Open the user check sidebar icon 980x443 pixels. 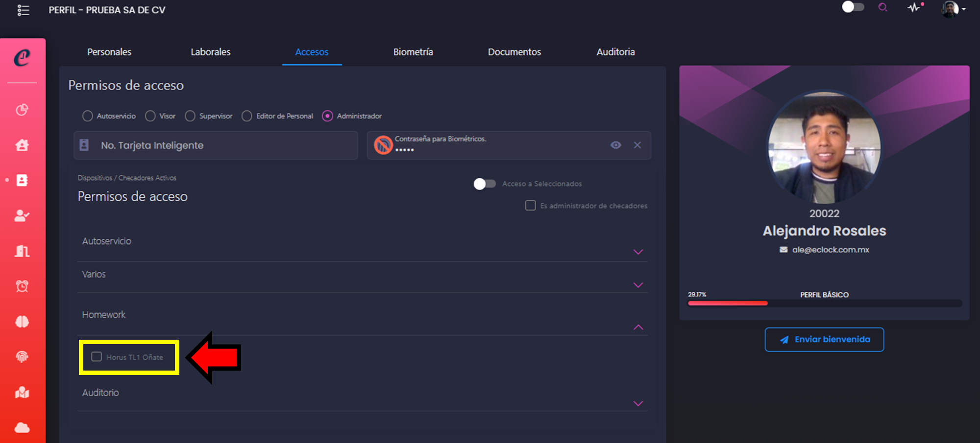coord(22,215)
